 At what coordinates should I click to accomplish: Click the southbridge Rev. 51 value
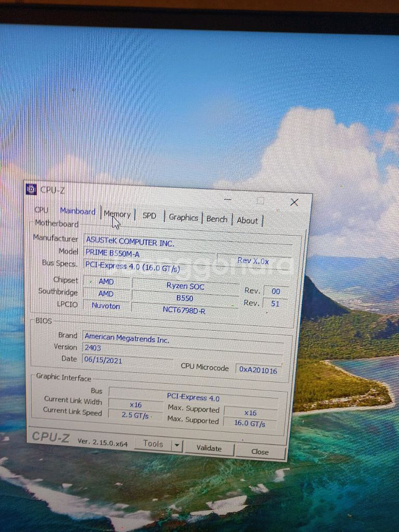click(x=275, y=303)
